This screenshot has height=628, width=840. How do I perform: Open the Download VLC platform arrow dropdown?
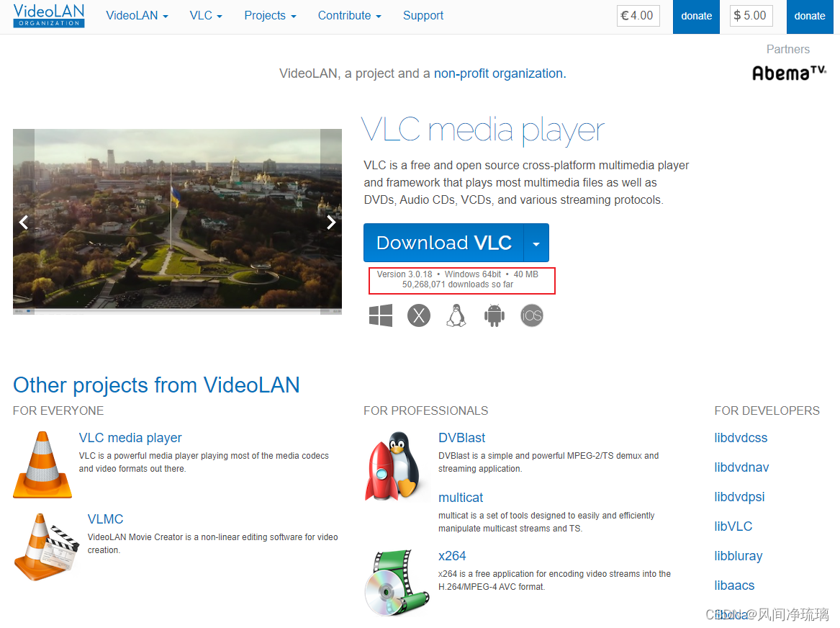536,243
